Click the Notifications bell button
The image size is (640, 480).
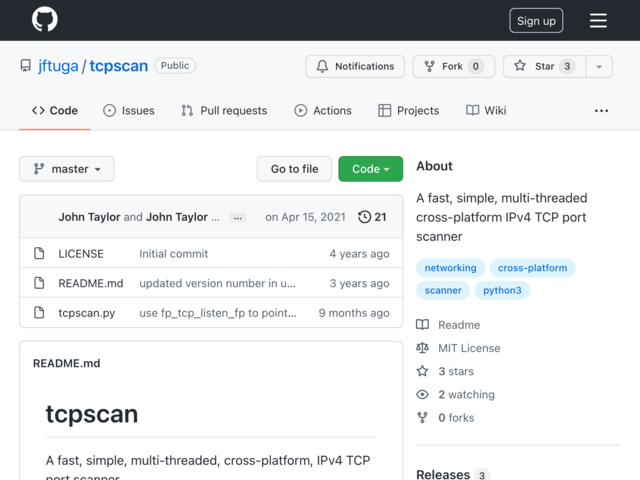point(355,66)
